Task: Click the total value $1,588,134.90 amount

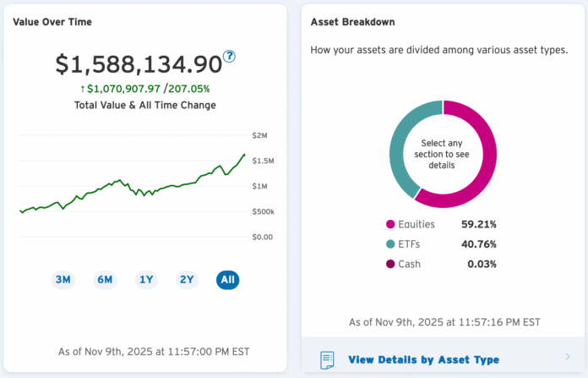Action: click(138, 64)
